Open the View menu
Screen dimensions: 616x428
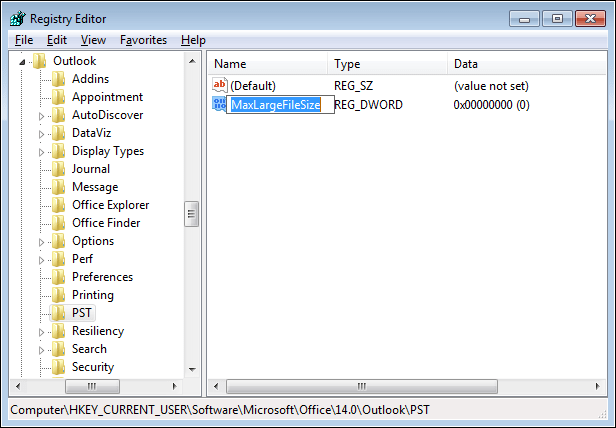(94, 40)
